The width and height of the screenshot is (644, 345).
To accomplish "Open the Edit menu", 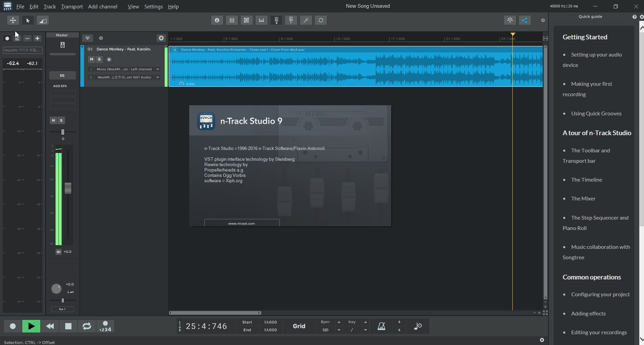I will 34,6.
